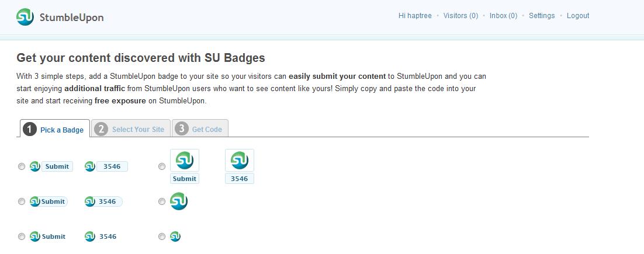The width and height of the screenshot is (644, 254).
Task: Click the rounded pill Submit badge
Action: [49, 201]
